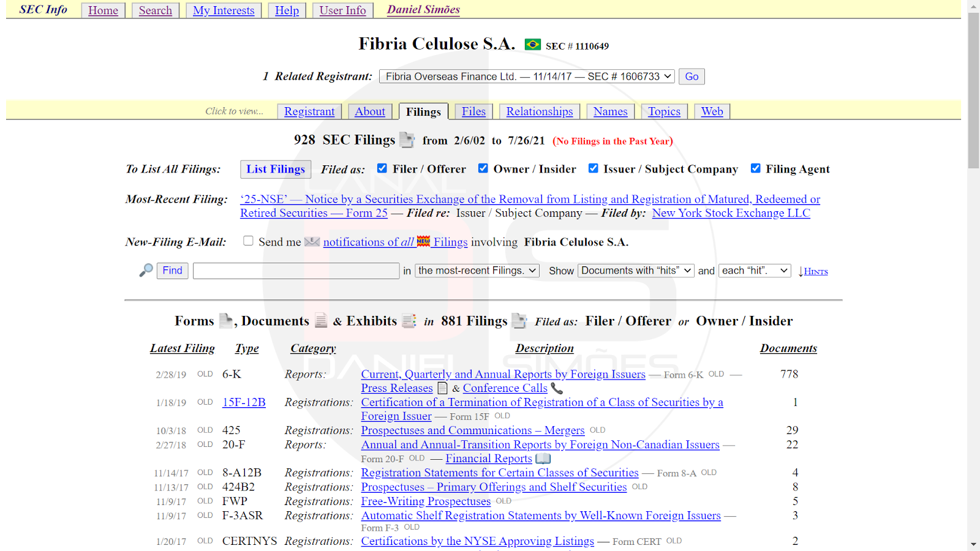Toggle the Issuer / Subject Company checkbox

point(594,168)
